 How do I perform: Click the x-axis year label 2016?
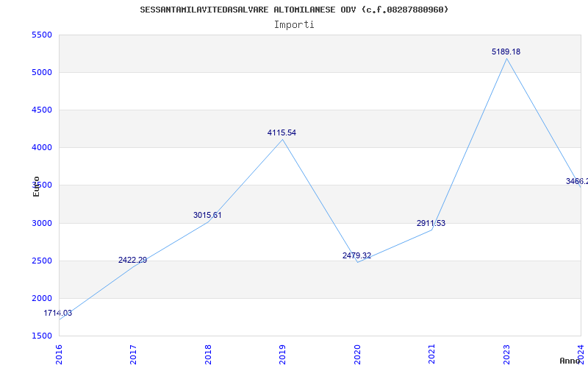(59, 355)
